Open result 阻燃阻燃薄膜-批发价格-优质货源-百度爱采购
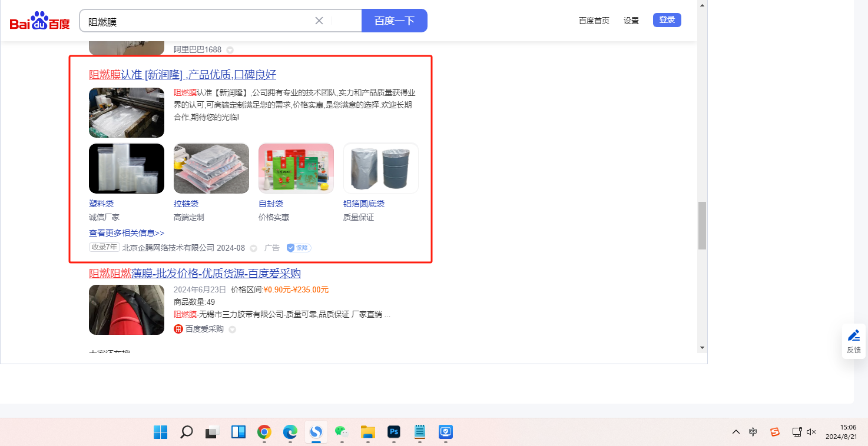The image size is (868, 446). [x=195, y=274]
